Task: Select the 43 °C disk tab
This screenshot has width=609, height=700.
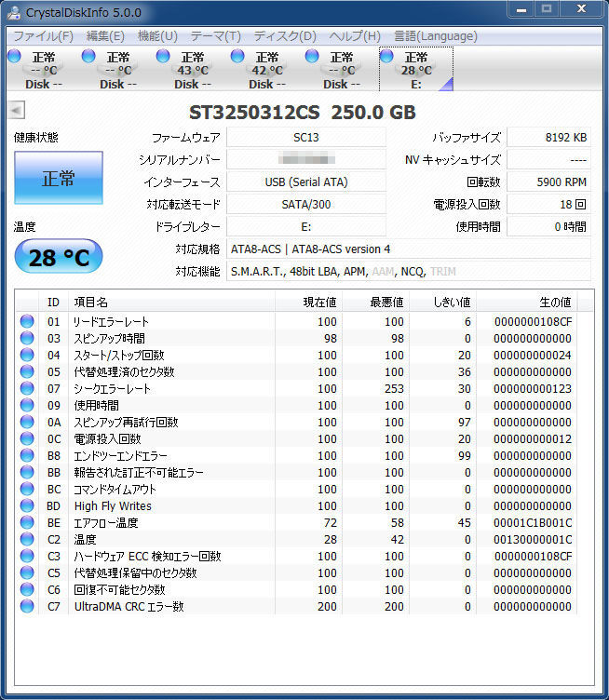Action: [x=192, y=70]
